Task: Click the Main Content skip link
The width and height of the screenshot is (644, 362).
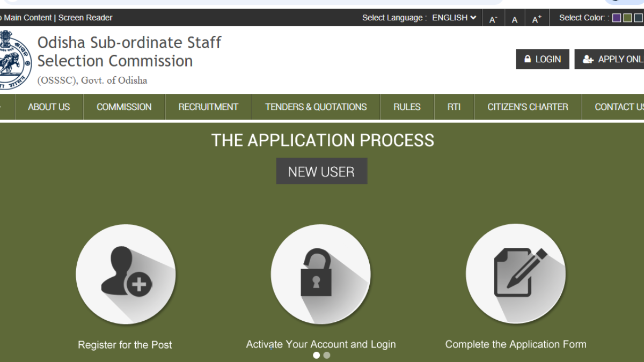Action: click(x=26, y=18)
